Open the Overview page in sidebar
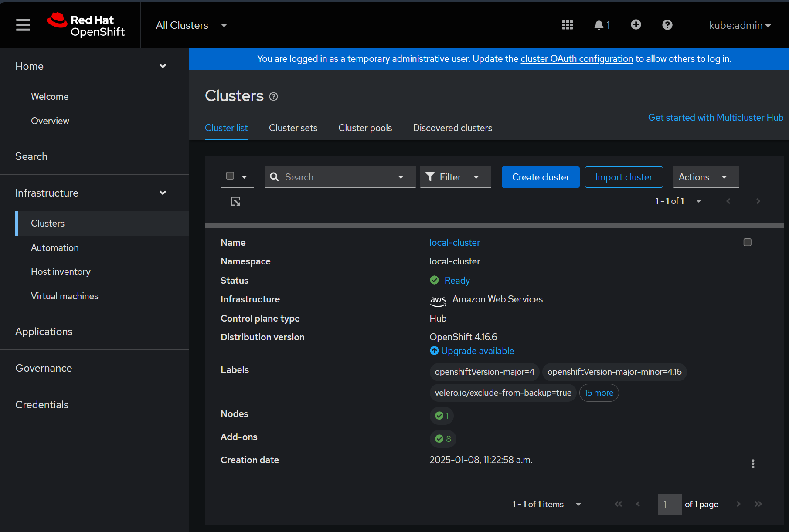The image size is (789, 532). tap(50, 121)
